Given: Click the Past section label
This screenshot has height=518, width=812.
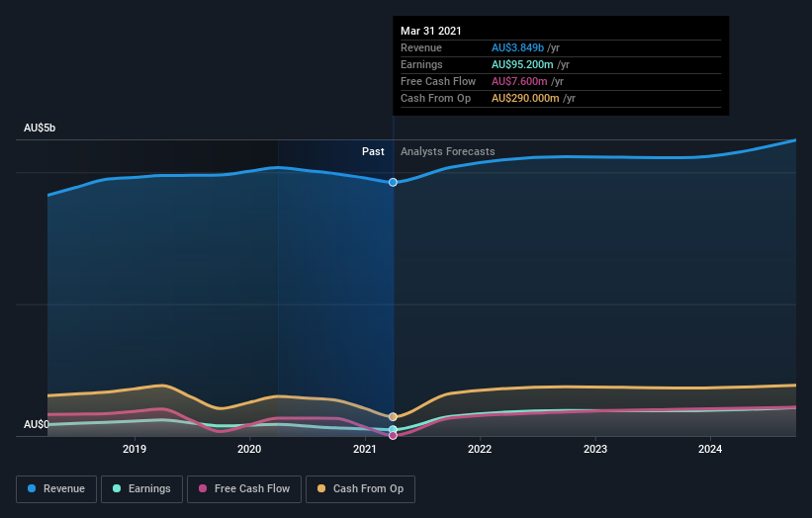Looking at the screenshot, I should click(x=373, y=151).
